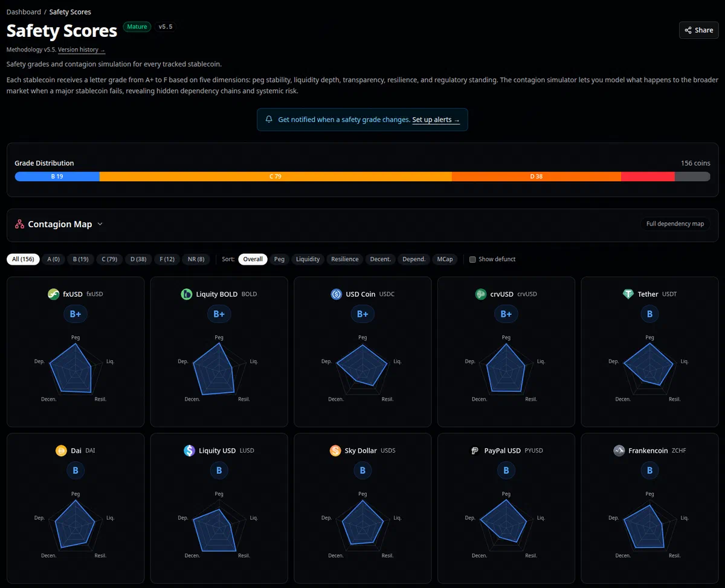Viewport: 725px width, 588px height.
Task: Click Frankencoin's B grade badge
Action: [x=650, y=471]
